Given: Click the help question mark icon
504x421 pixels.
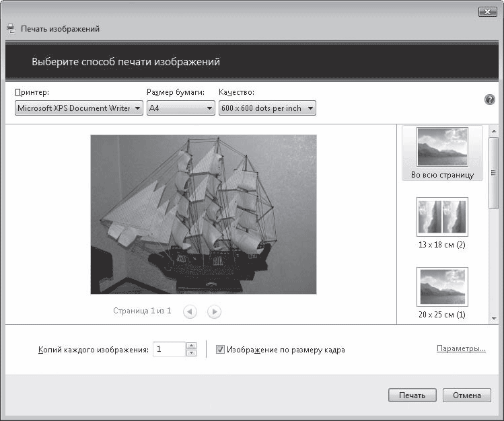Looking at the screenshot, I should pos(490,100).
